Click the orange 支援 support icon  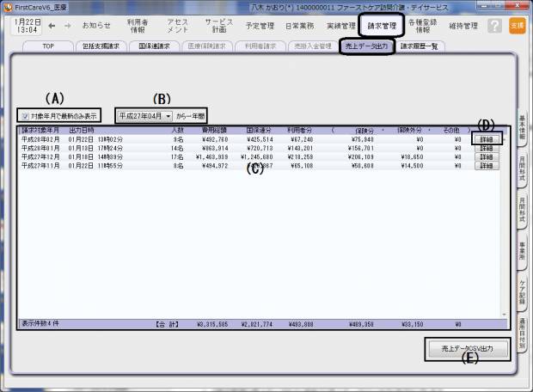517,26
